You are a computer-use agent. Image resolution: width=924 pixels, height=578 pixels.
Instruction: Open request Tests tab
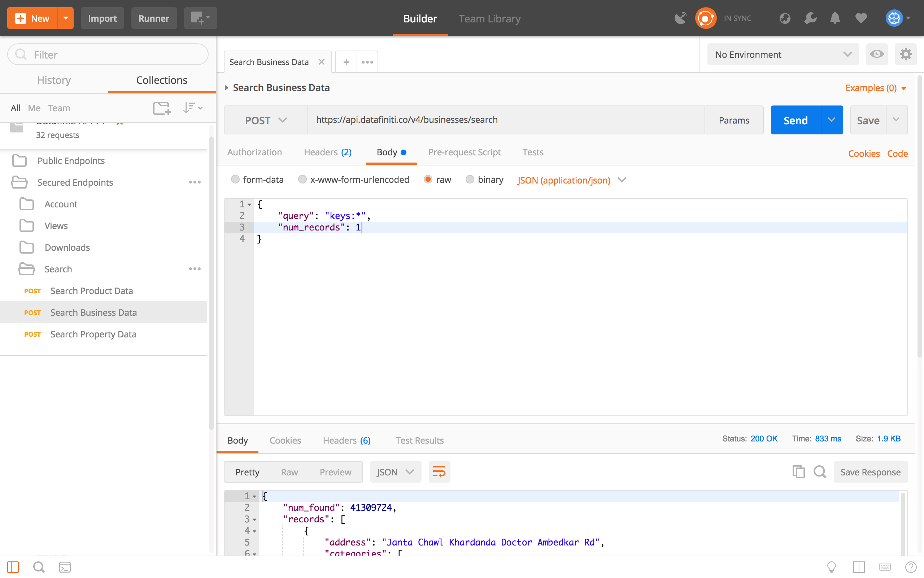(533, 152)
